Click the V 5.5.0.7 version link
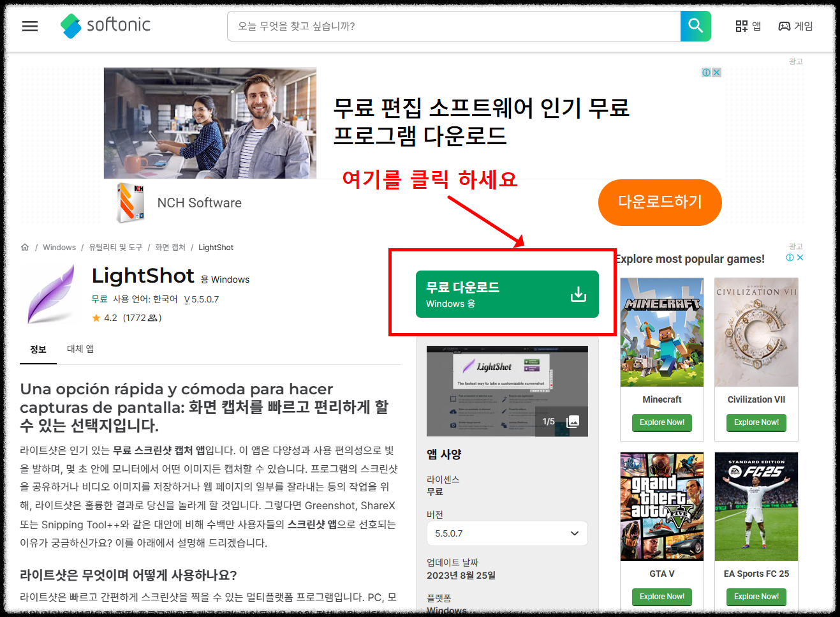 (x=202, y=299)
